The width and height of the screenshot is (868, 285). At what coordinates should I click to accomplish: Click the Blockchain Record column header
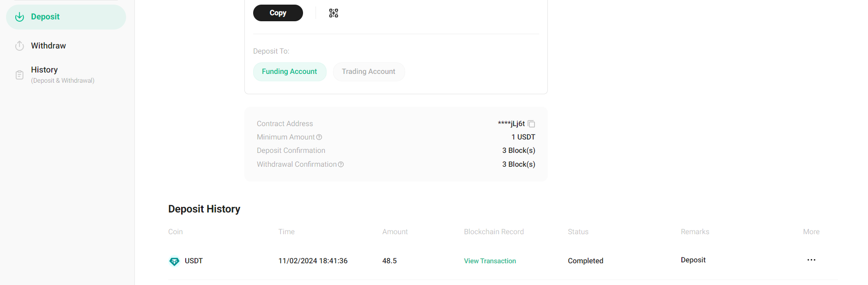point(494,232)
